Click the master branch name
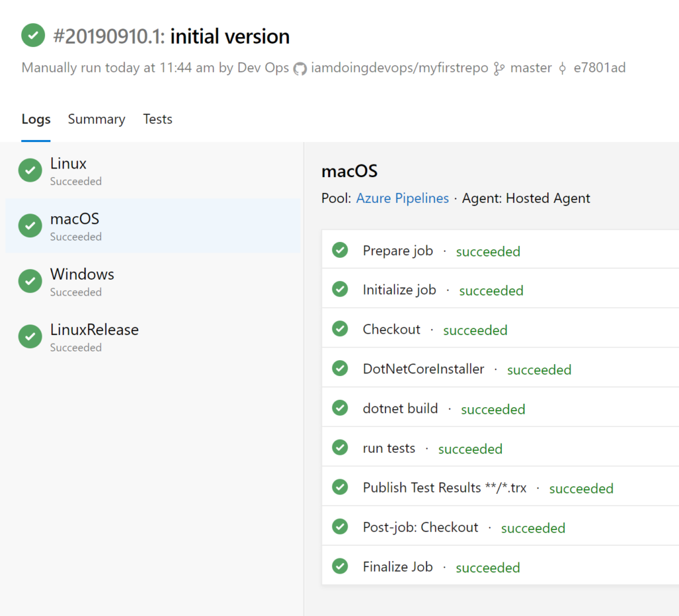The width and height of the screenshot is (679, 616). coord(531,68)
